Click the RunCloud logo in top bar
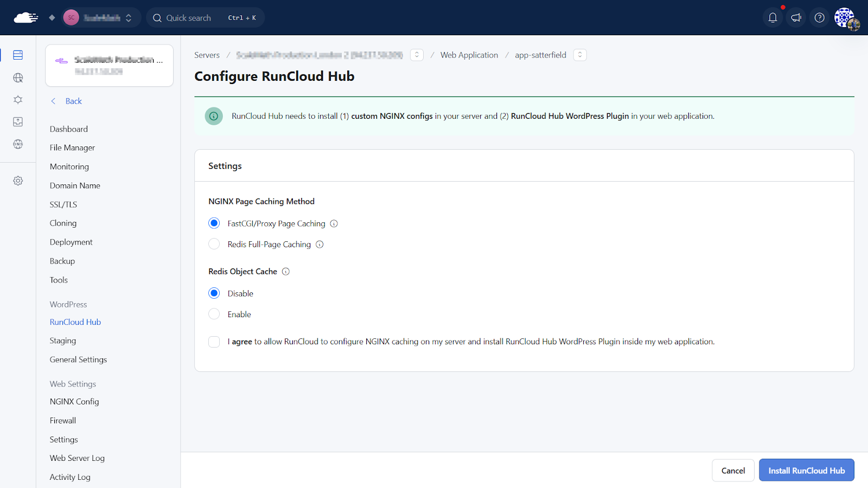 [25, 18]
